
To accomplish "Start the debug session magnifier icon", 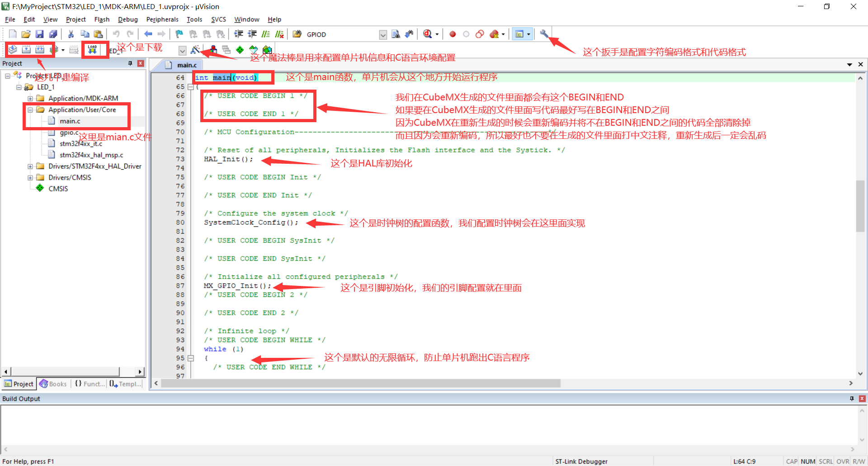I will 427,34.
